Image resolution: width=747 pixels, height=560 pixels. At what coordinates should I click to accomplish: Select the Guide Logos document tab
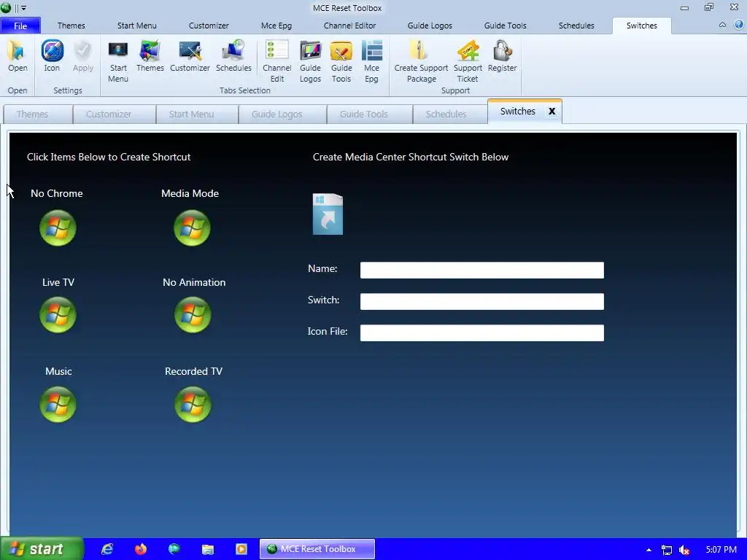(282, 114)
